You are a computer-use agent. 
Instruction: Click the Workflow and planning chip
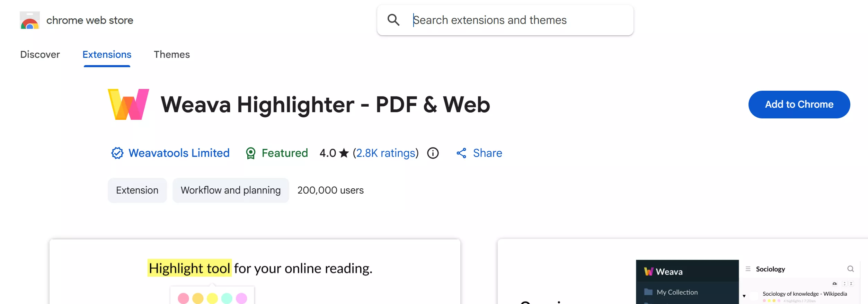point(231,190)
